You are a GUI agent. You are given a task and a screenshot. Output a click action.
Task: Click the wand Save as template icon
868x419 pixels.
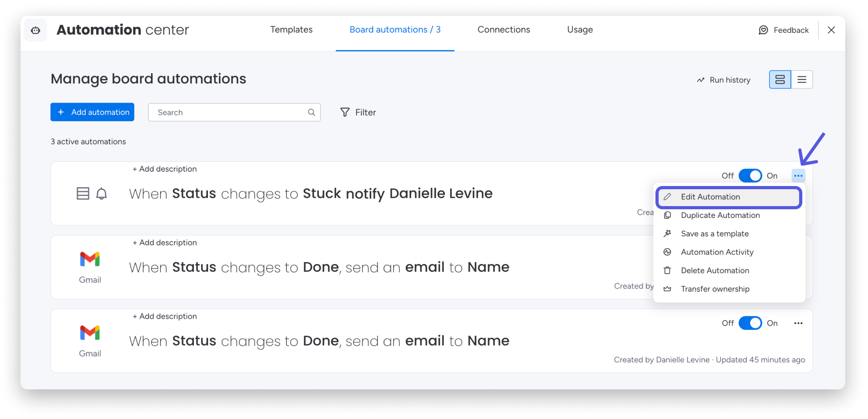667,233
